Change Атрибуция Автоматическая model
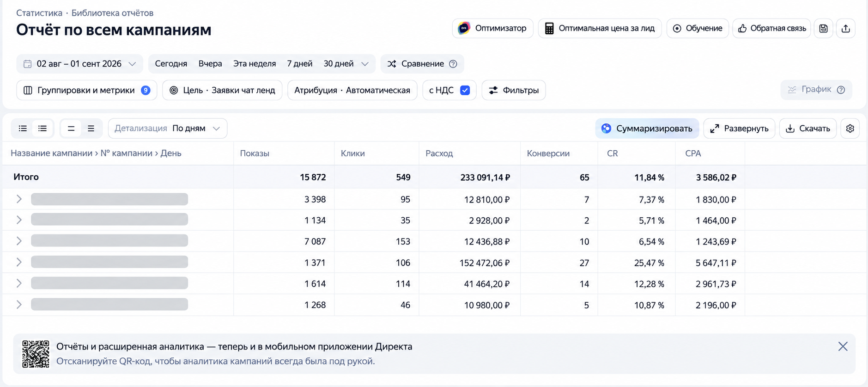 tap(352, 90)
